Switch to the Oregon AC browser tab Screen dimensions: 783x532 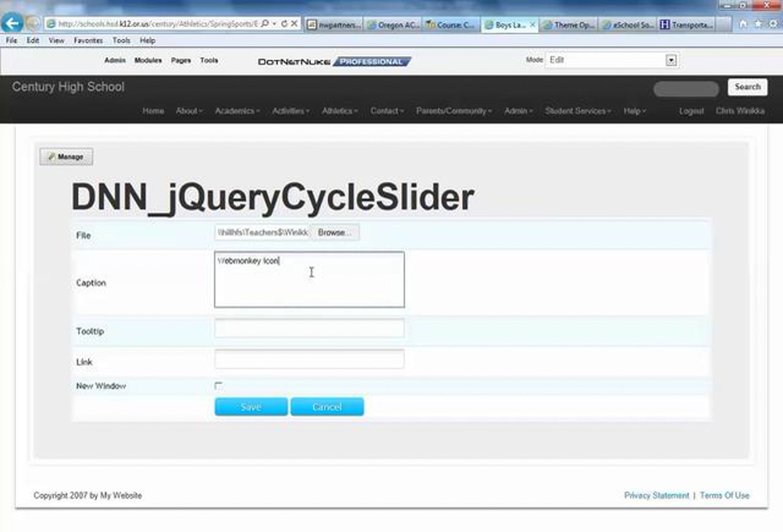[x=393, y=25]
